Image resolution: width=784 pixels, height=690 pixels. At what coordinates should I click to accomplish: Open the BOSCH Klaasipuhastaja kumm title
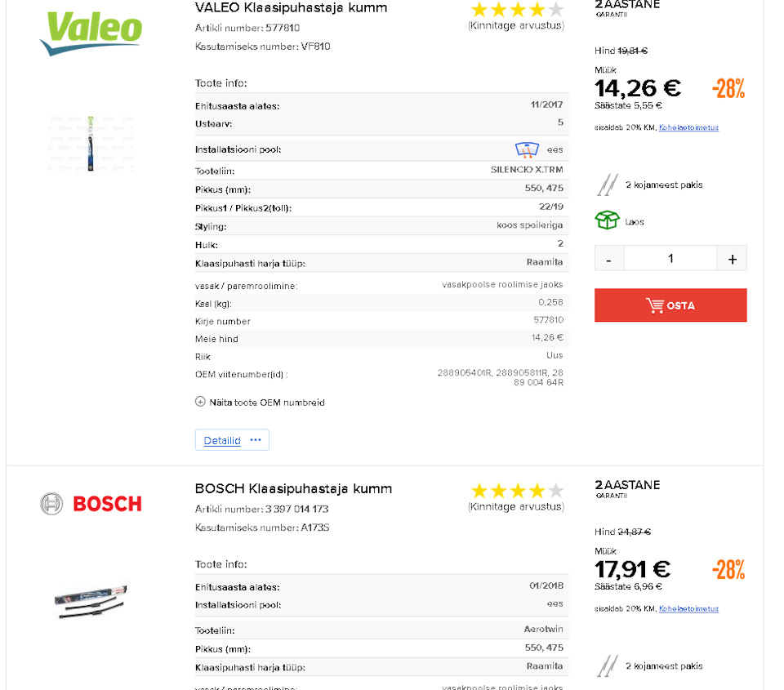pos(293,489)
